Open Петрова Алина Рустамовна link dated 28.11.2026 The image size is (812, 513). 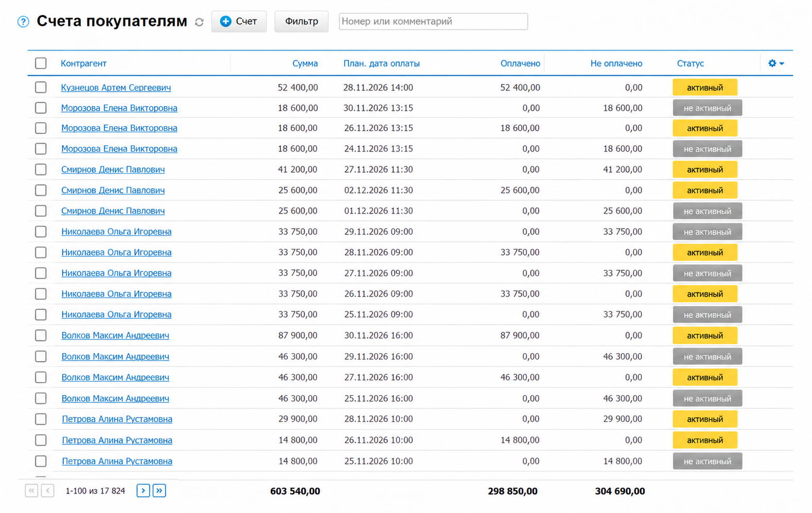[x=117, y=419]
